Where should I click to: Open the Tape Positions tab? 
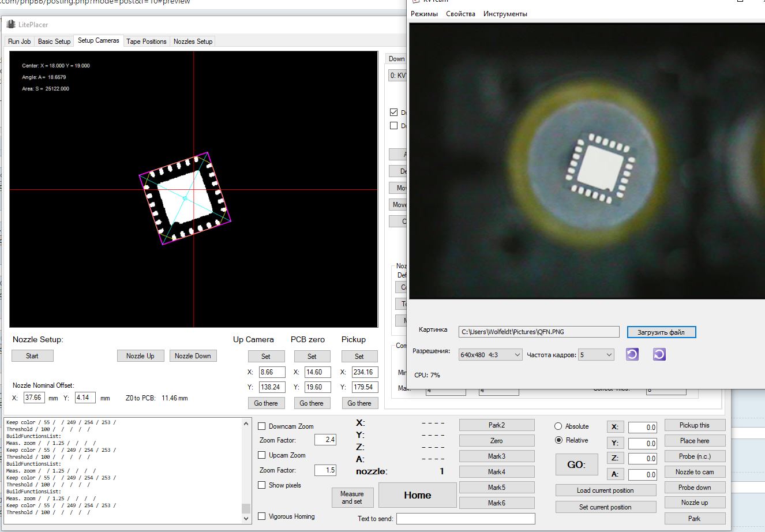coord(147,42)
